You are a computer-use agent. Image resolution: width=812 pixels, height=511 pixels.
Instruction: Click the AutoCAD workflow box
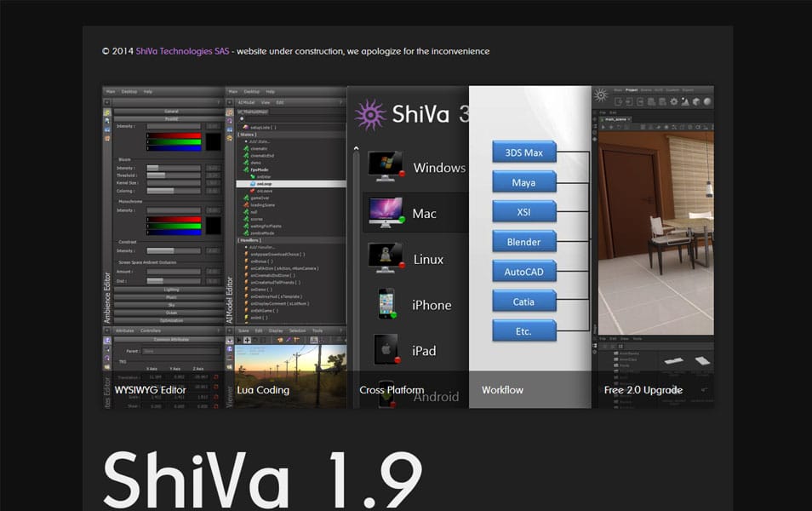click(x=524, y=272)
